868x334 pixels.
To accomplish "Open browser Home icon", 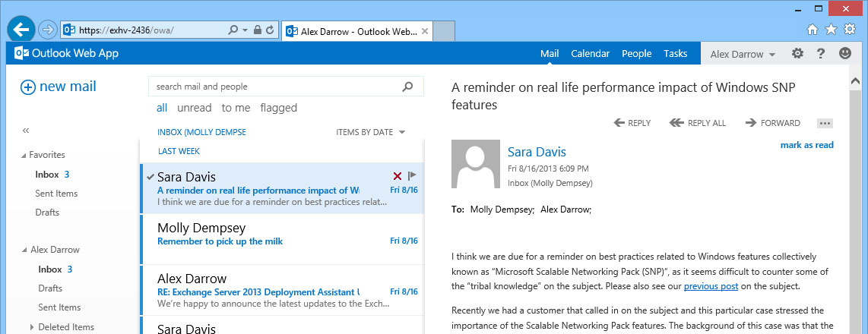I will tap(812, 30).
